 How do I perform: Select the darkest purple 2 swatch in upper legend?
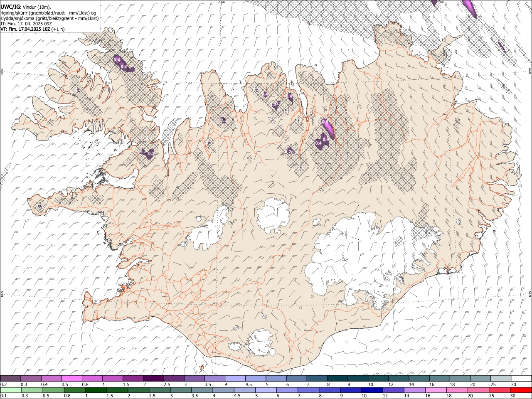pos(153,378)
